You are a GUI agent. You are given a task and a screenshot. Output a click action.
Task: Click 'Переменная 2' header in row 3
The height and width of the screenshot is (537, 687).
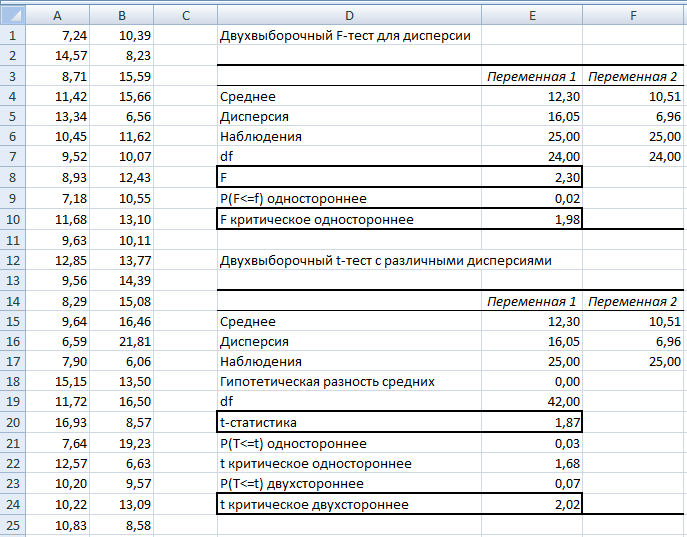(632, 77)
